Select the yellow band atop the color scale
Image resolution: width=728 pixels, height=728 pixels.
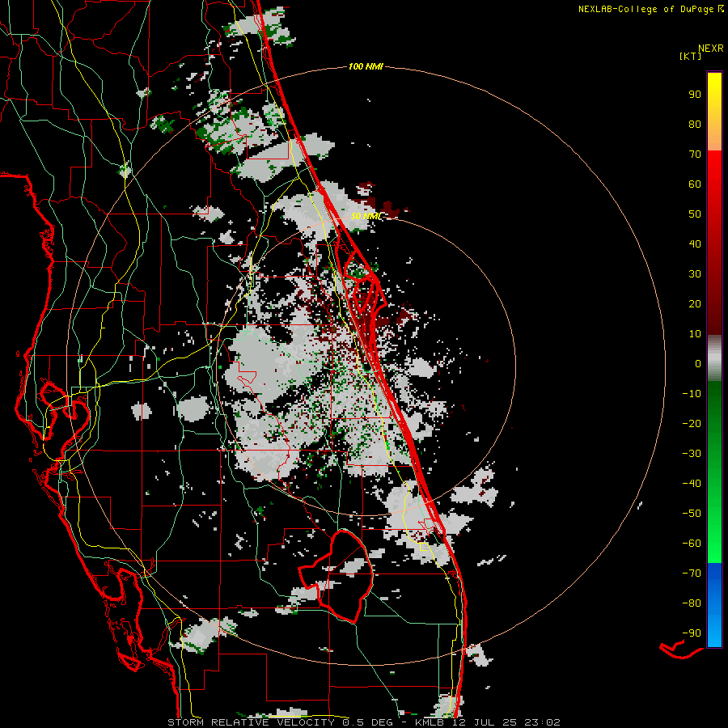coord(714,112)
